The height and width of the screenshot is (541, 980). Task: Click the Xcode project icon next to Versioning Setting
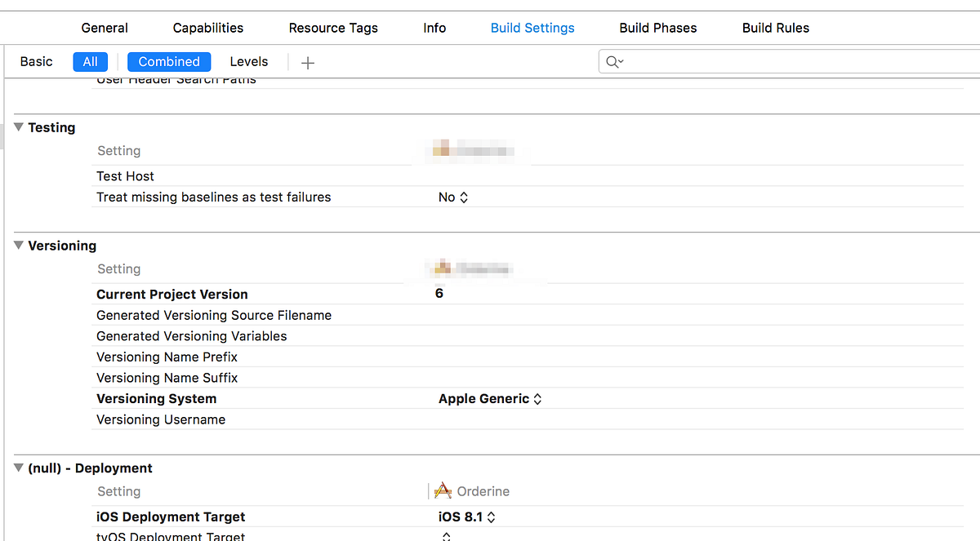441,267
